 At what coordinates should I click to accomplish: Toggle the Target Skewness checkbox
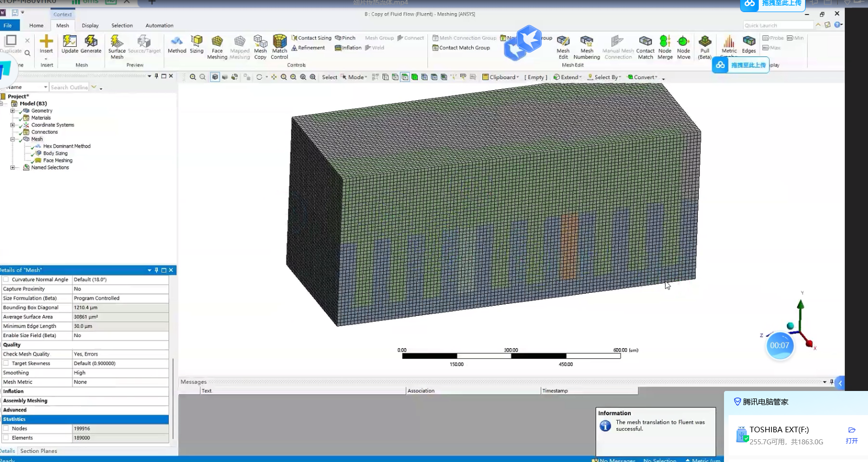pos(6,363)
